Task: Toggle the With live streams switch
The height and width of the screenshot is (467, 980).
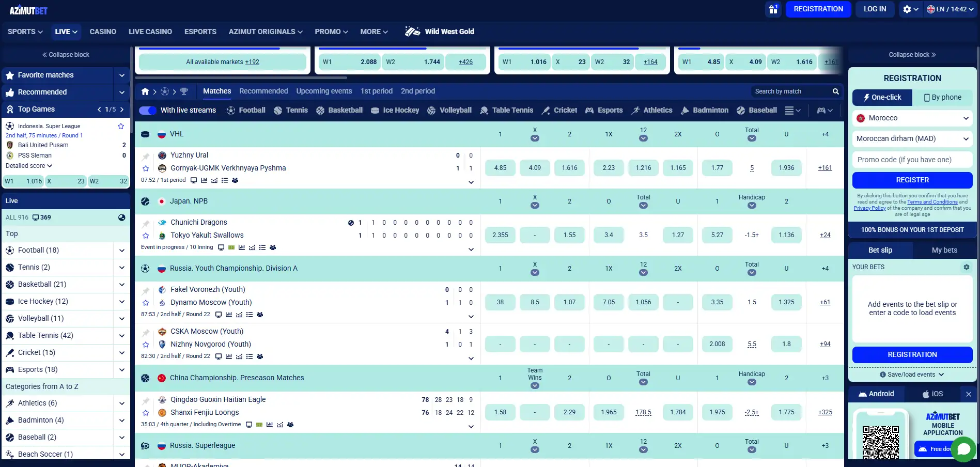Action: pos(148,110)
